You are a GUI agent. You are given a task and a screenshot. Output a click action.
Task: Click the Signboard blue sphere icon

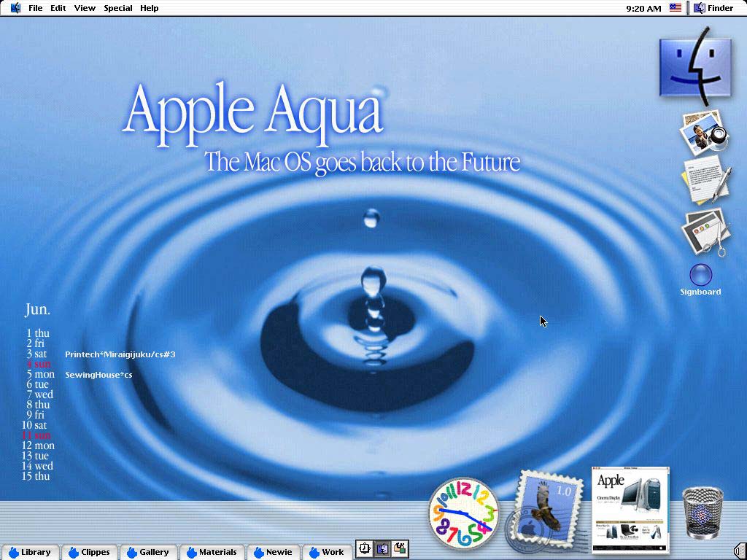[701, 275]
